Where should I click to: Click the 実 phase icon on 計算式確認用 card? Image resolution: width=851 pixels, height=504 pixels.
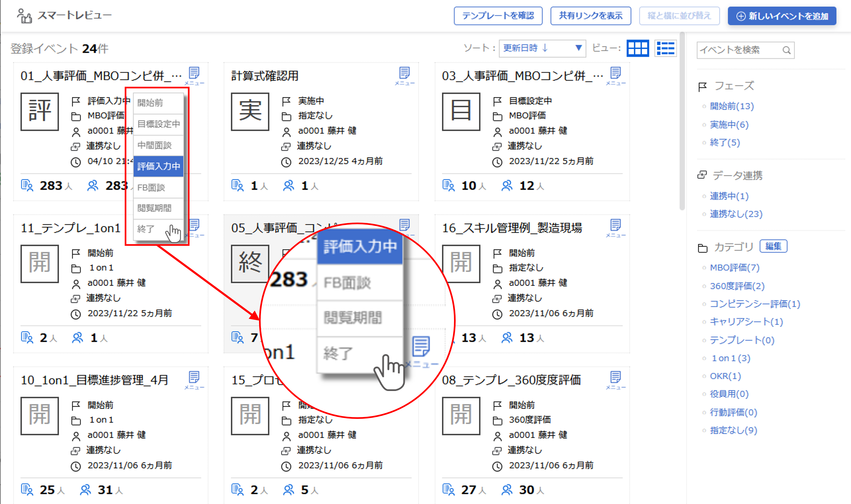[250, 111]
